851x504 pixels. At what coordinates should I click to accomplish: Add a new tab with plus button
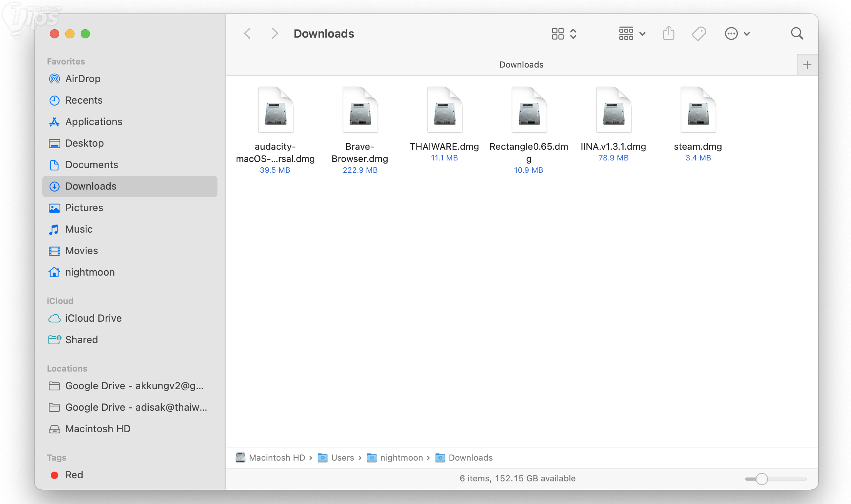[807, 64]
